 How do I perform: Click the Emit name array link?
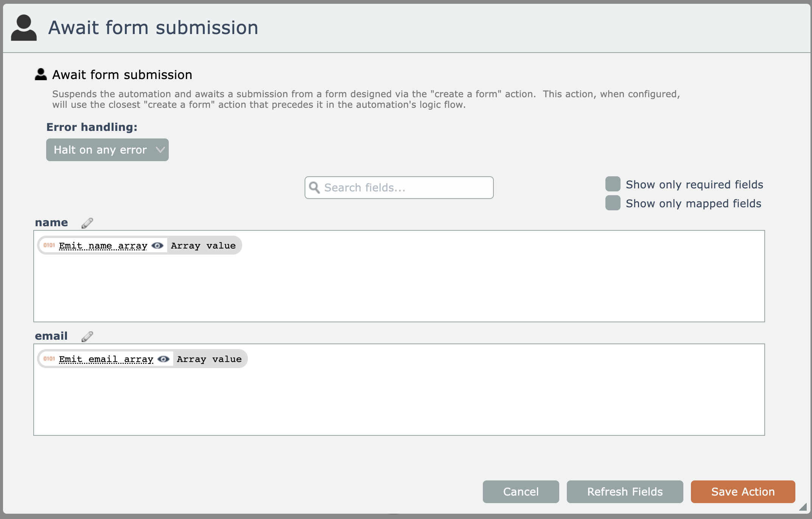tap(103, 246)
